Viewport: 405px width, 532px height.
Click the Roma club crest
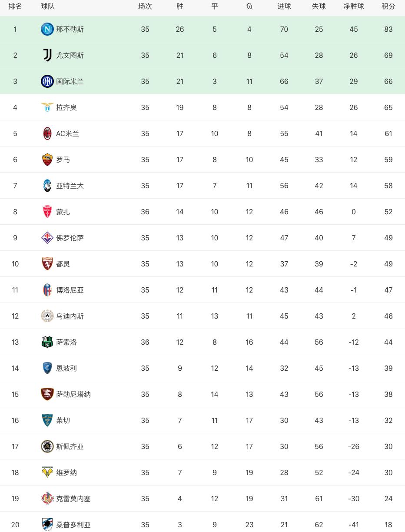47,160
